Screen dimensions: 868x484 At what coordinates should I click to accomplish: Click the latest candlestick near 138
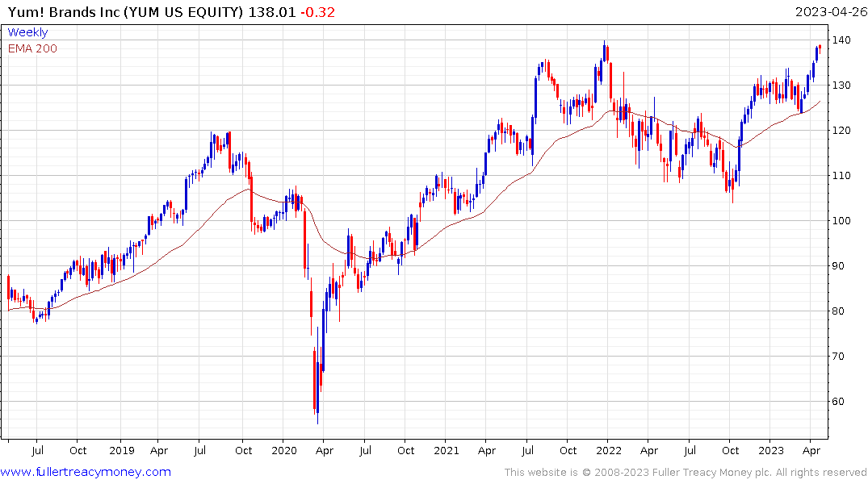pyautogui.click(x=820, y=48)
